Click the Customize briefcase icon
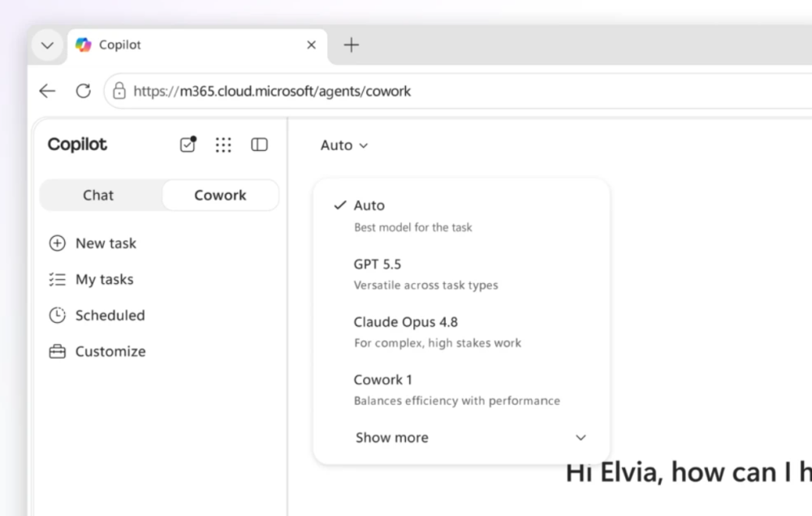The width and height of the screenshot is (812, 516). pyautogui.click(x=57, y=351)
